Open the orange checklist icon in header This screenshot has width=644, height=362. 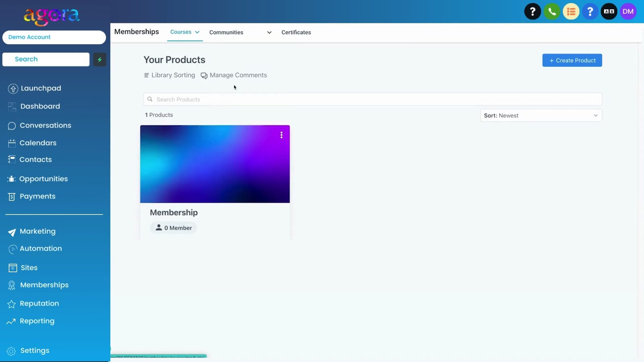571,11
